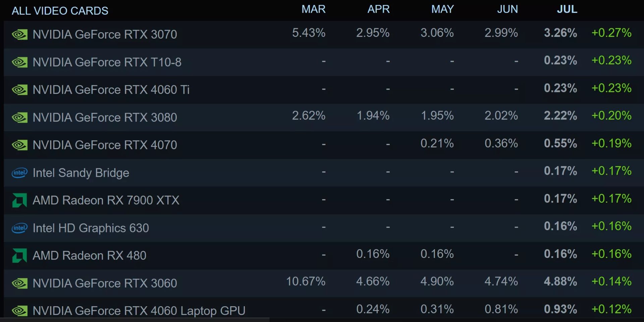Click the AMD logo beside RX 480
Image resolution: width=644 pixels, height=322 pixels.
[x=19, y=256]
